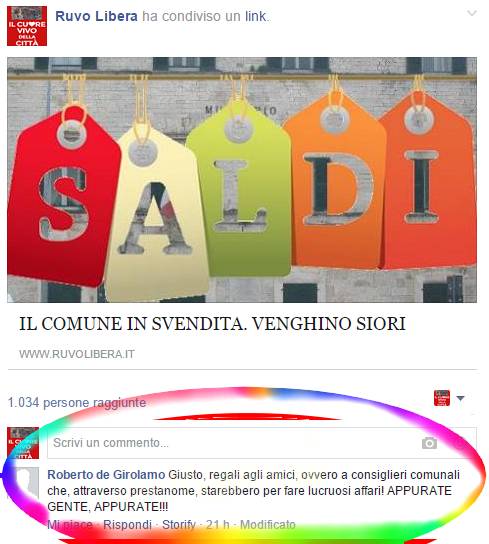Open the Ruvo Libera page avatar
This screenshot has height=544, width=489.
point(27,26)
